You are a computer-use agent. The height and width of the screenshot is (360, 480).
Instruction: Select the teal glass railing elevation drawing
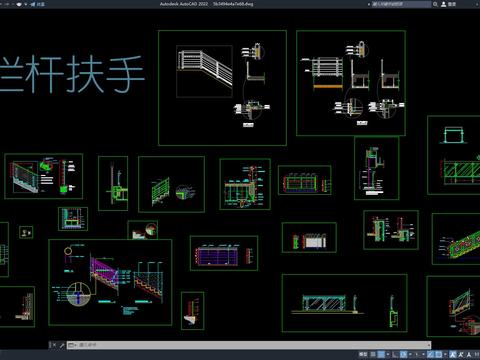325,303
